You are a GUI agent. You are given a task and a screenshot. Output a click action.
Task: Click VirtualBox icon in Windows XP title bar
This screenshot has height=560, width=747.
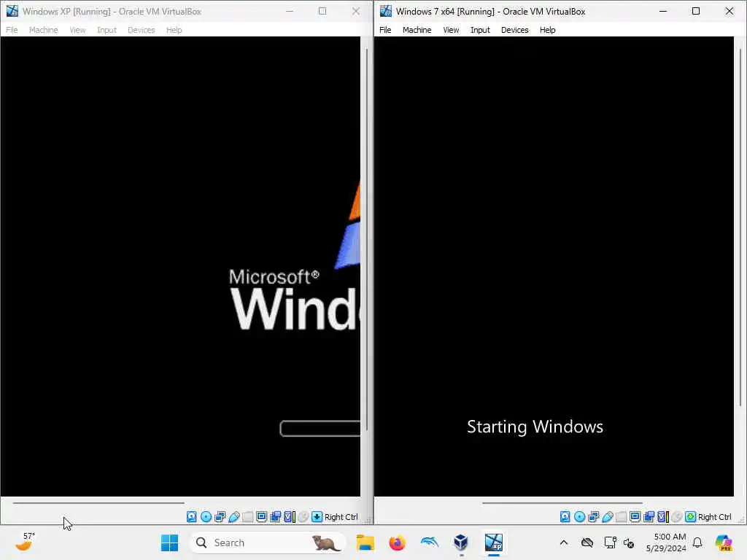[x=12, y=11]
